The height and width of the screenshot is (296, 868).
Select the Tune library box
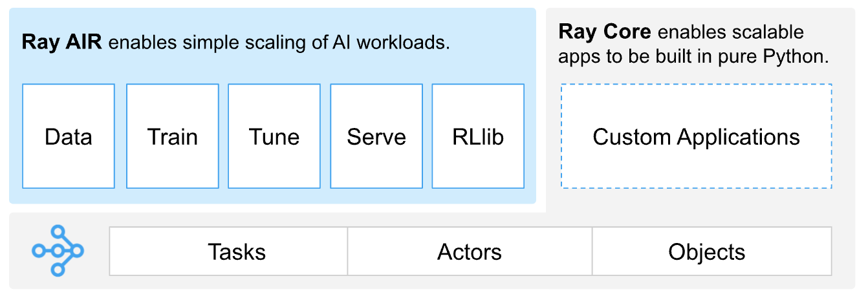(274, 136)
